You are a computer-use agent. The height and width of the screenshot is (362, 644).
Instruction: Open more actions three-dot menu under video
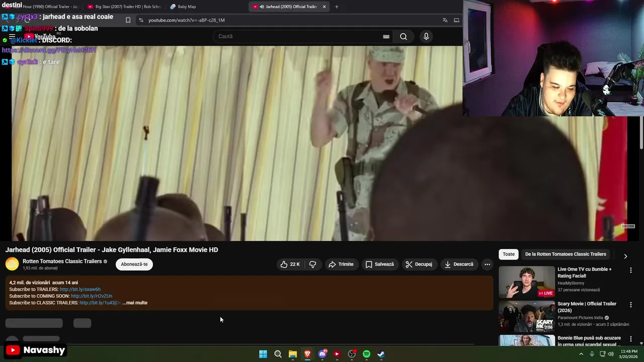(x=487, y=264)
